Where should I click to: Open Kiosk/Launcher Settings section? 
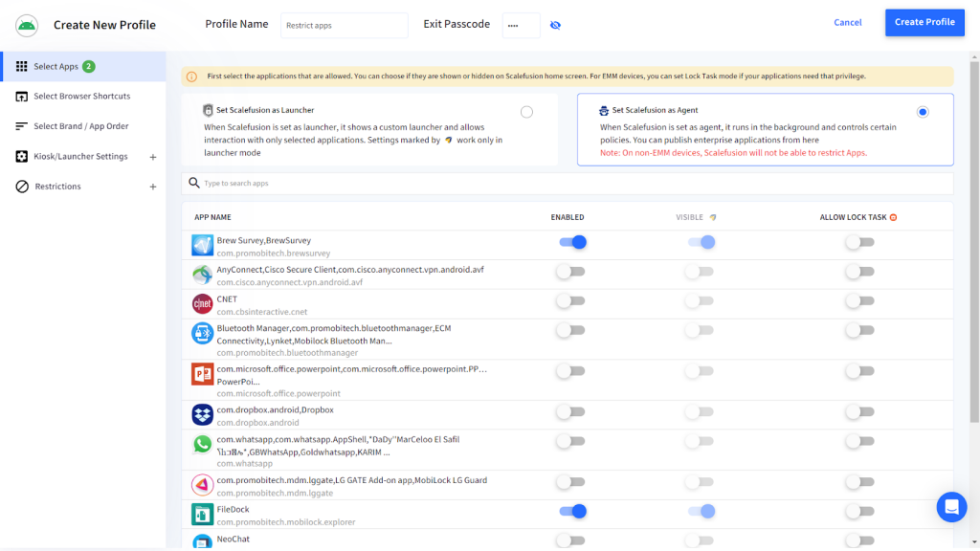(x=83, y=156)
